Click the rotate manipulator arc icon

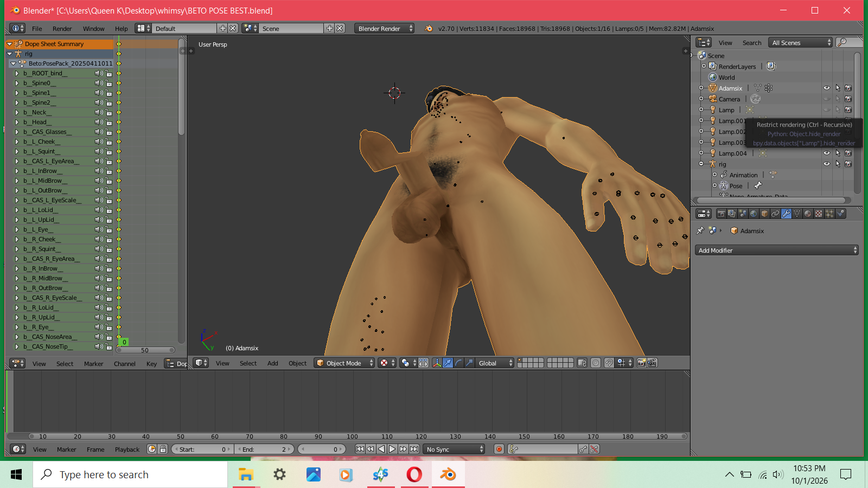(x=458, y=363)
